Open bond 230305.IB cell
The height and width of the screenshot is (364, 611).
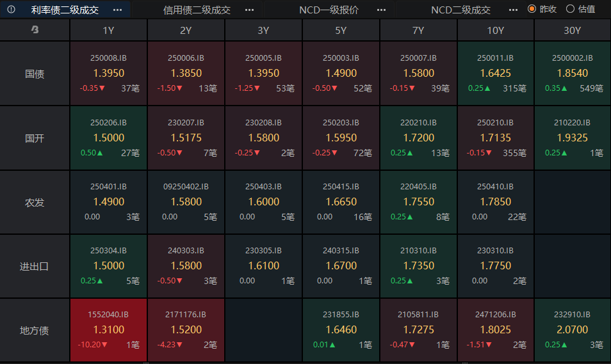(x=263, y=267)
